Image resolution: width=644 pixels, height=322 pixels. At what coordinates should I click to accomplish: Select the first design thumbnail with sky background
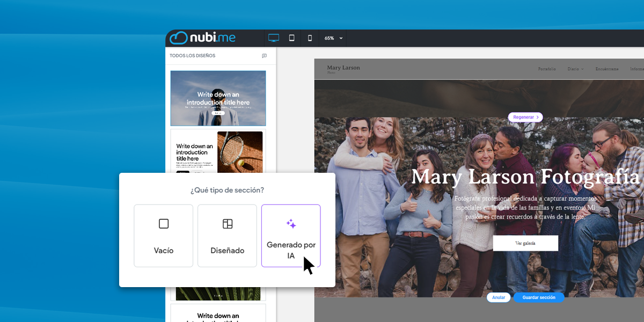point(218,98)
